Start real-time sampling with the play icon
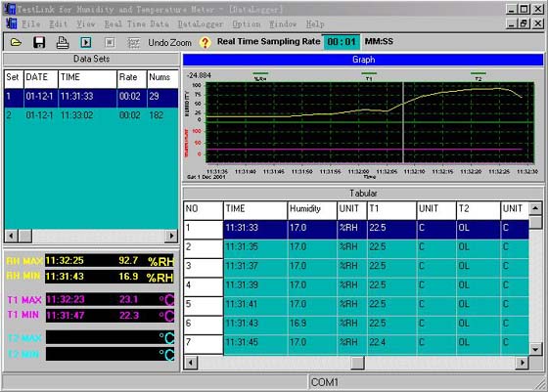Viewport: 548px width, 392px height. coord(86,42)
